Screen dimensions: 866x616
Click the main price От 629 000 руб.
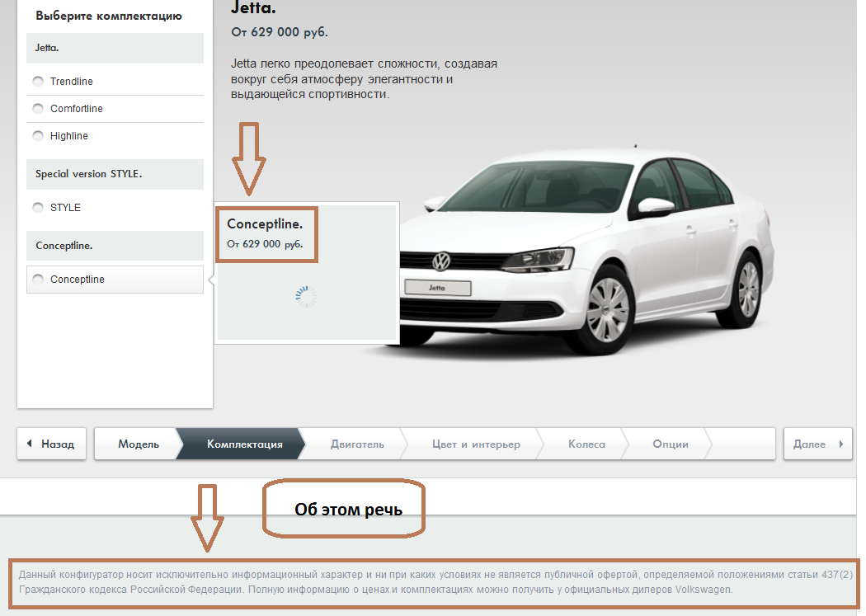(x=280, y=32)
